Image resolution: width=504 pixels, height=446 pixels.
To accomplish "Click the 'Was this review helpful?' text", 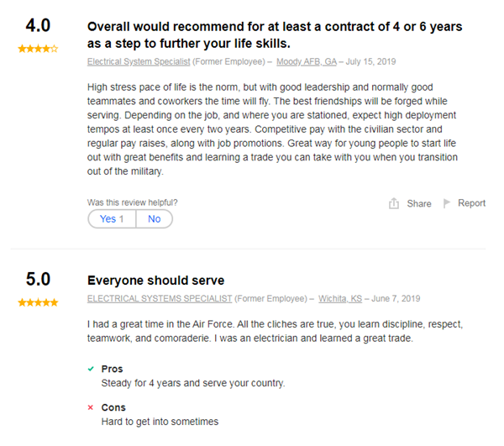I will [x=133, y=202].
